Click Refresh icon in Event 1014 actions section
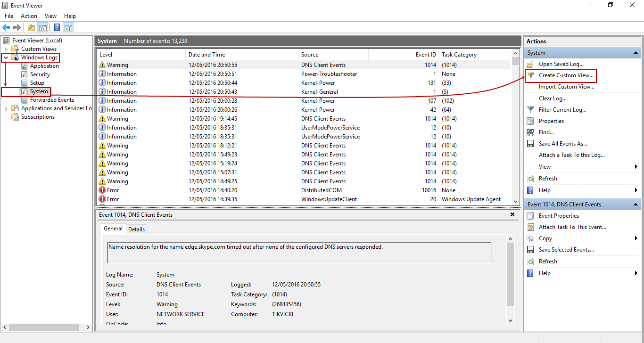Image resolution: width=644 pixels, height=343 pixels. click(x=530, y=261)
